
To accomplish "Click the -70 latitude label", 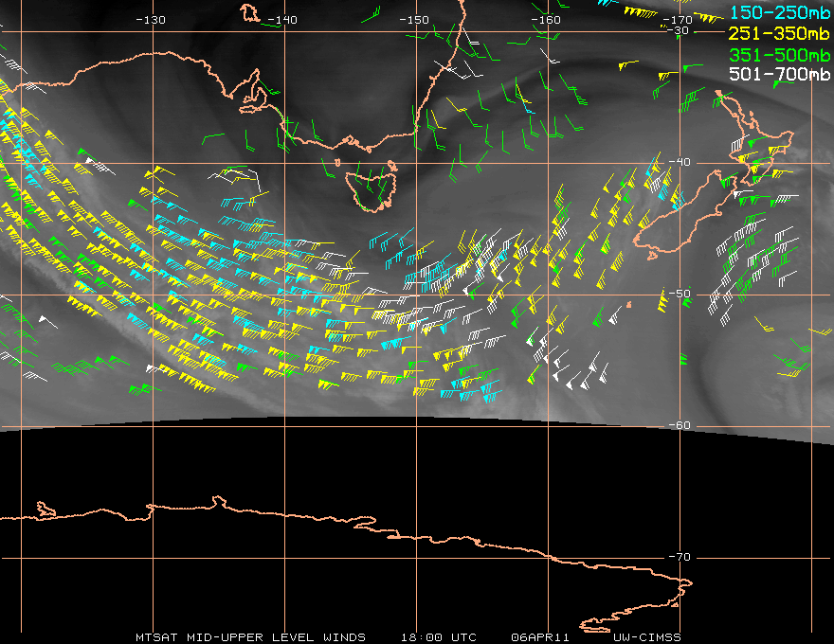I will (x=680, y=557).
